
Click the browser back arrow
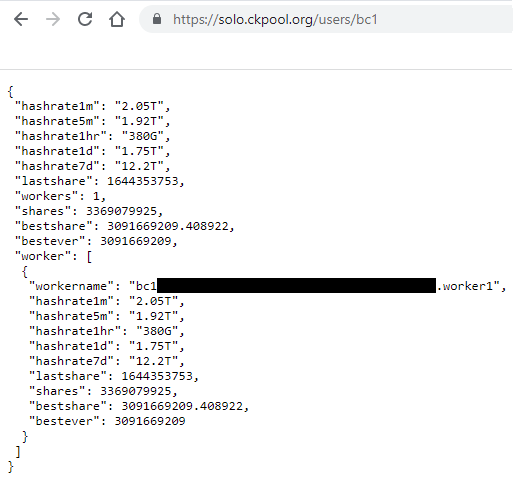tap(21, 19)
